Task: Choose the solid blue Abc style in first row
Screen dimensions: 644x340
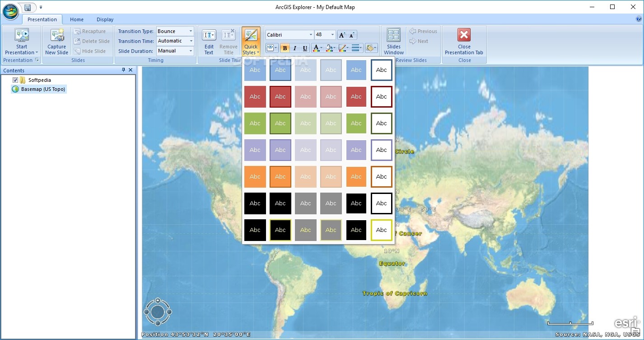Action: (255, 70)
